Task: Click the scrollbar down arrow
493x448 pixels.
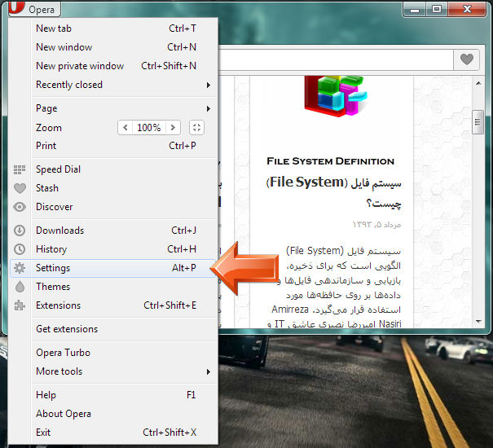Action: [x=478, y=321]
